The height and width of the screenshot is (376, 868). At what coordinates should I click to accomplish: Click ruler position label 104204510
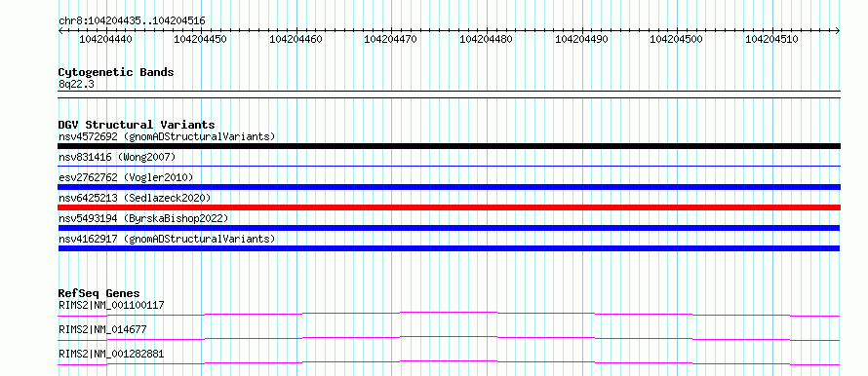[771, 39]
